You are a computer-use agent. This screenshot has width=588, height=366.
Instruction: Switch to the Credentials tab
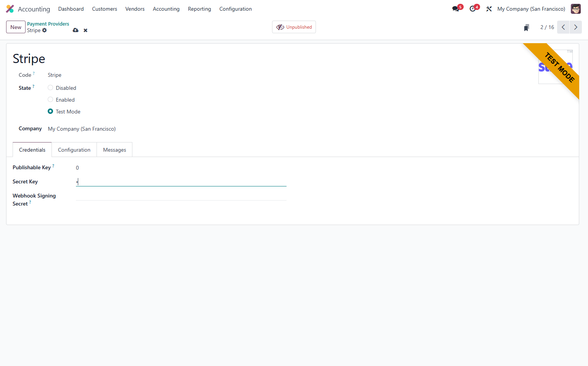click(x=32, y=150)
